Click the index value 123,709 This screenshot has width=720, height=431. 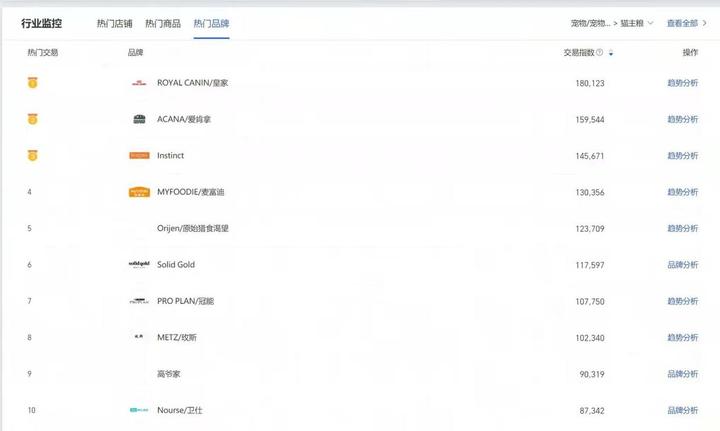coord(590,229)
